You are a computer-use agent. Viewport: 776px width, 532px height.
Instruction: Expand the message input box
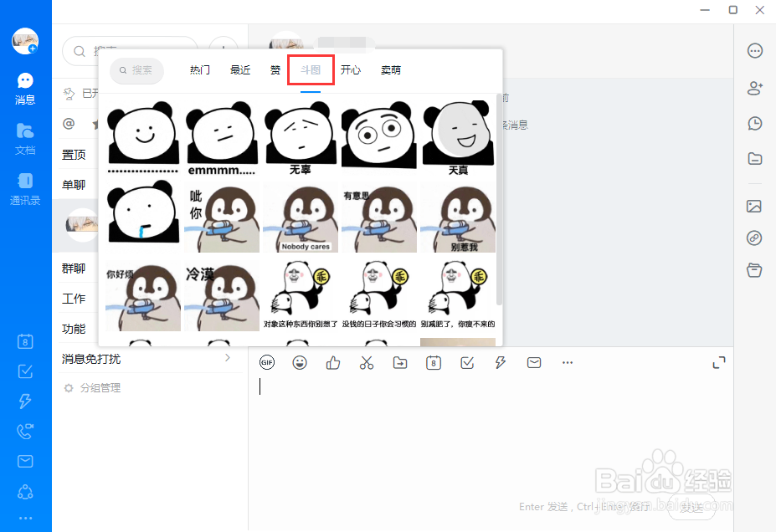pos(719,362)
